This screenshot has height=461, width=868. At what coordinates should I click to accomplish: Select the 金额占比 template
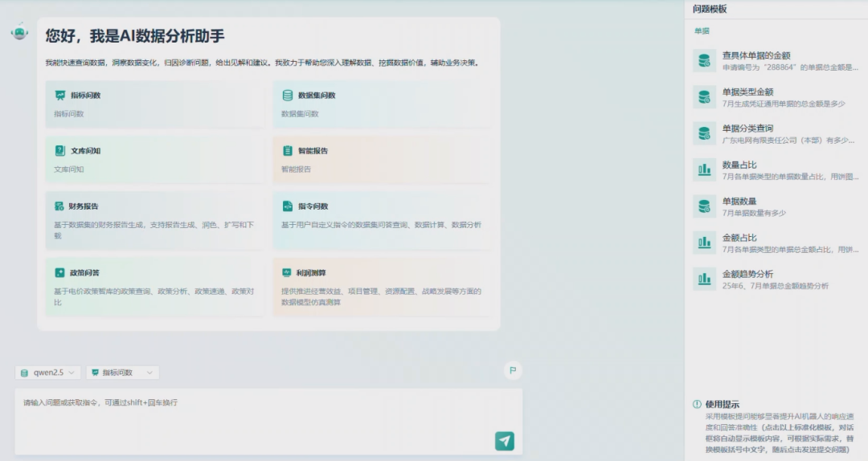click(x=776, y=243)
